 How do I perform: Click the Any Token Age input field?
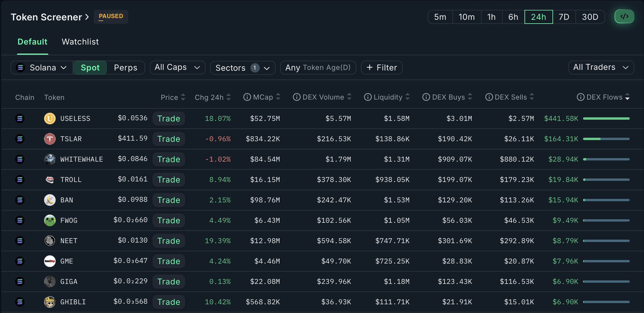coord(318,68)
